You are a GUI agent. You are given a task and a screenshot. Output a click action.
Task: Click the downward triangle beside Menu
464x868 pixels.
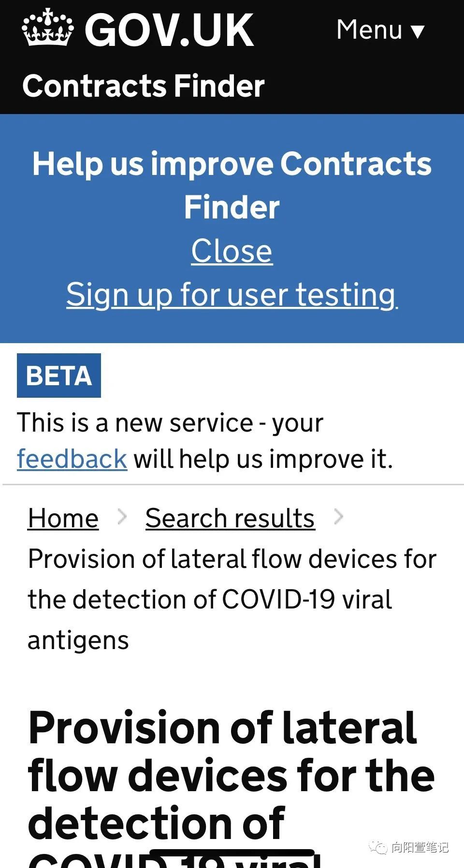[418, 32]
